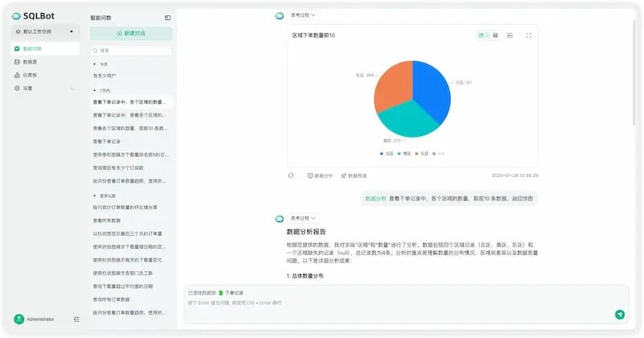
Task: Open 智能问数 in the left navigation
Action: click(45, 48)
